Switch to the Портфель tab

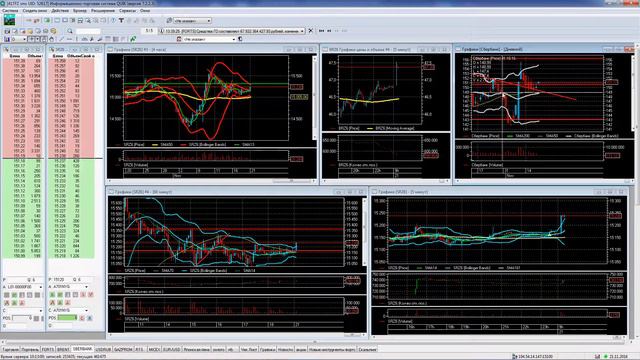[x=30, y=349]
